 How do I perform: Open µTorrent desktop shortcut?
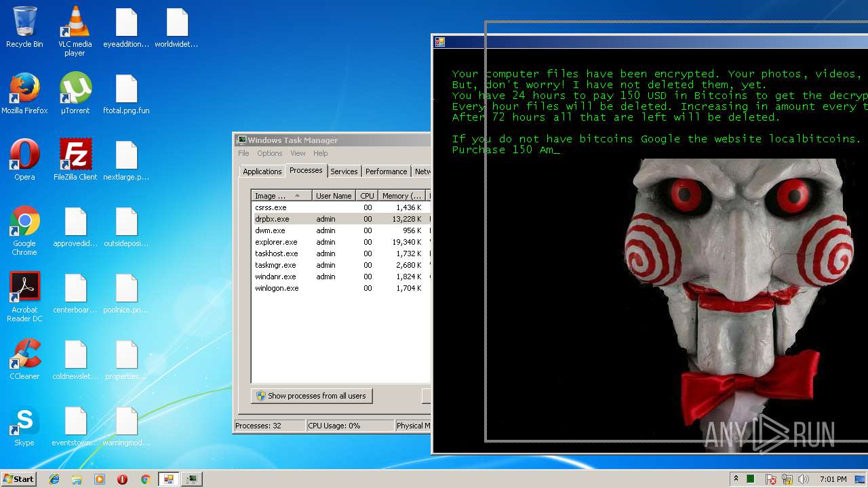pos(75,94)
